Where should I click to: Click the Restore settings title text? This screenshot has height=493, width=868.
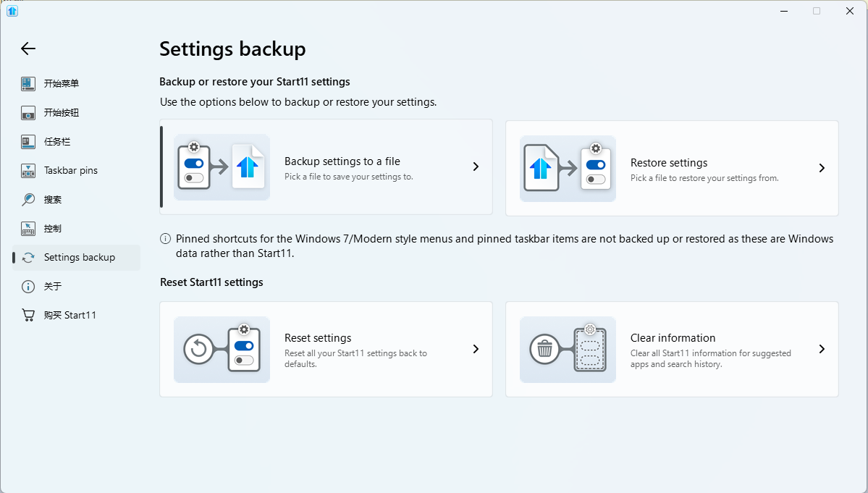coord(669,163)
